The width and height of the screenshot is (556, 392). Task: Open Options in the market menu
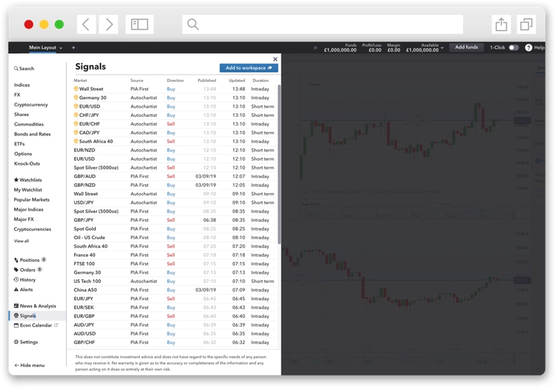[x=23, y=154]
